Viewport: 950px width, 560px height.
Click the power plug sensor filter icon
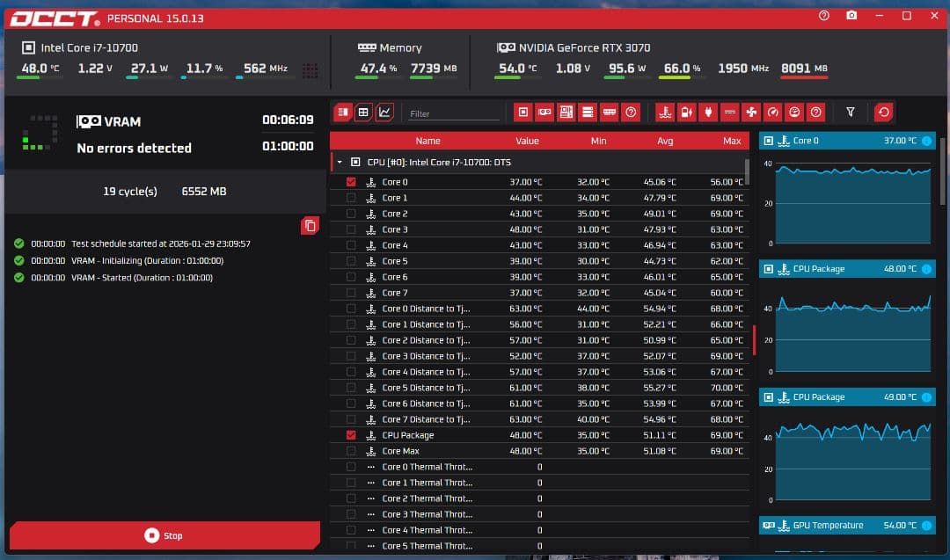pos(708,113)
